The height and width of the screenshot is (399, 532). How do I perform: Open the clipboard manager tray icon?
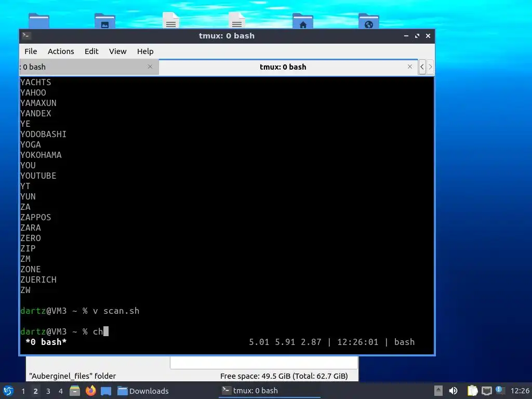pyautogui.click(x=472, y=391)
